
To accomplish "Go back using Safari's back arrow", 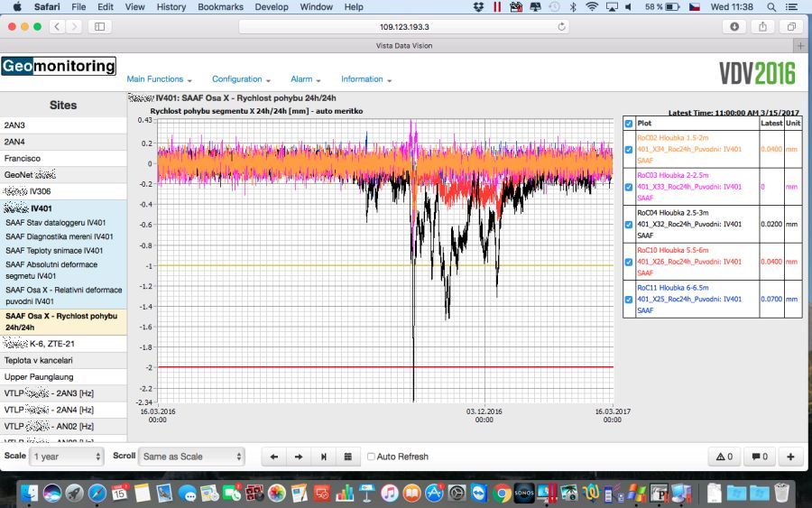I will pos(57,26).
